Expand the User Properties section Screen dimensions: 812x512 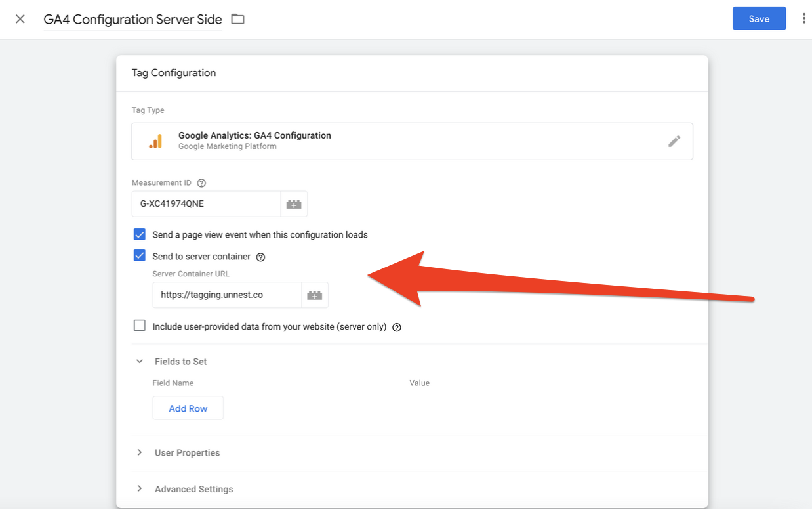(140, 453)
